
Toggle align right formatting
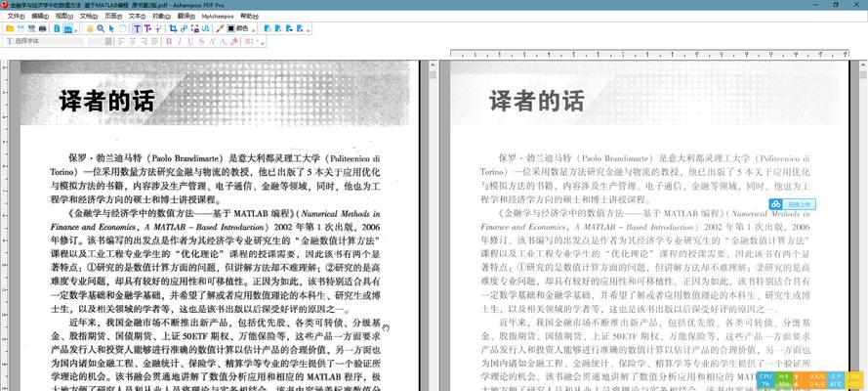[144, 41]
